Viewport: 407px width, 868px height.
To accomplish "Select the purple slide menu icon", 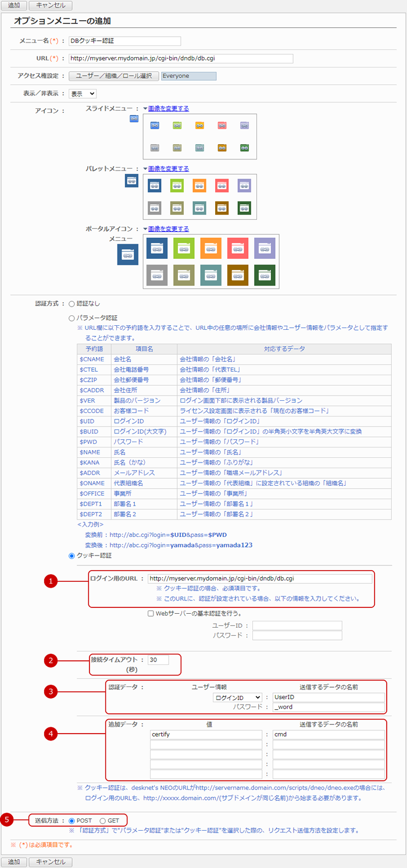I will tap(244, 125).
